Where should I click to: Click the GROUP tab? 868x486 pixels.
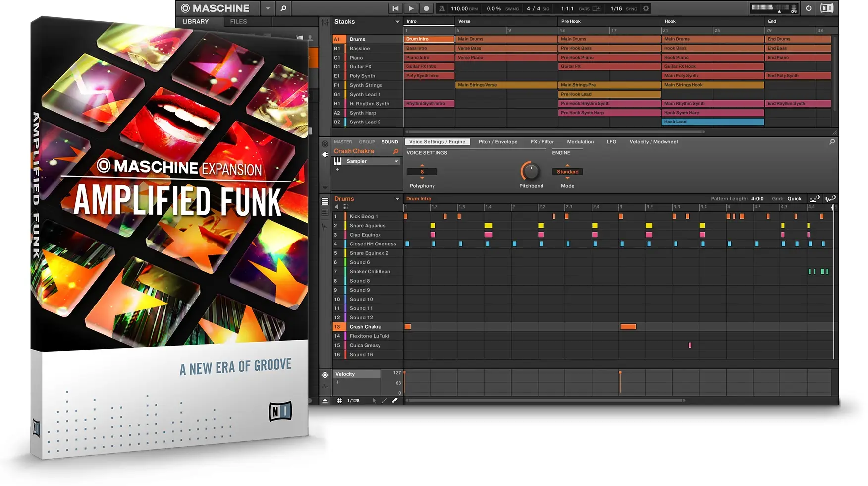[367, 142]
